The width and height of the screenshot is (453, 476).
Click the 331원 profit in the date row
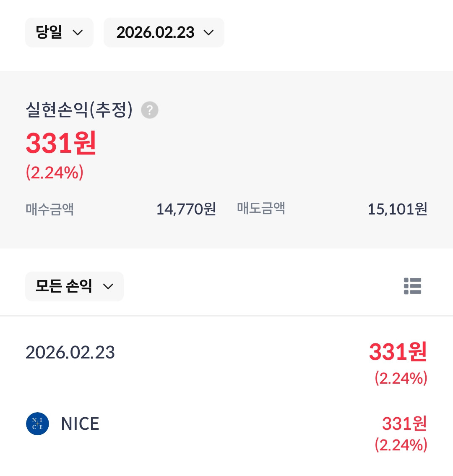tap(398, 352)
